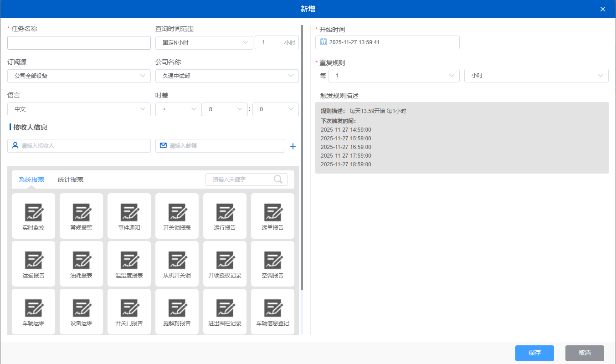The image size is (616, 364).
Task: Click the plus icon to add recipient
Action: 293,146
